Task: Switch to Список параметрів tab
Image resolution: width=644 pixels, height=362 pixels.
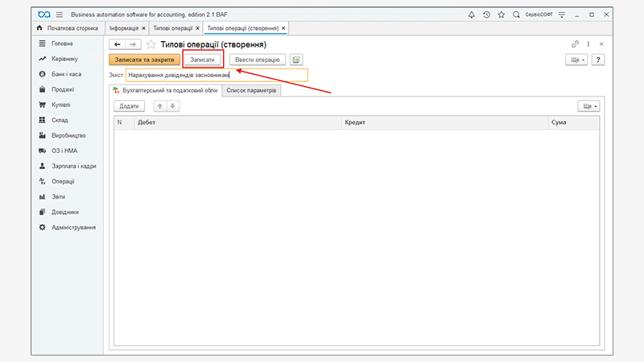Action: [x=251, y=90]
